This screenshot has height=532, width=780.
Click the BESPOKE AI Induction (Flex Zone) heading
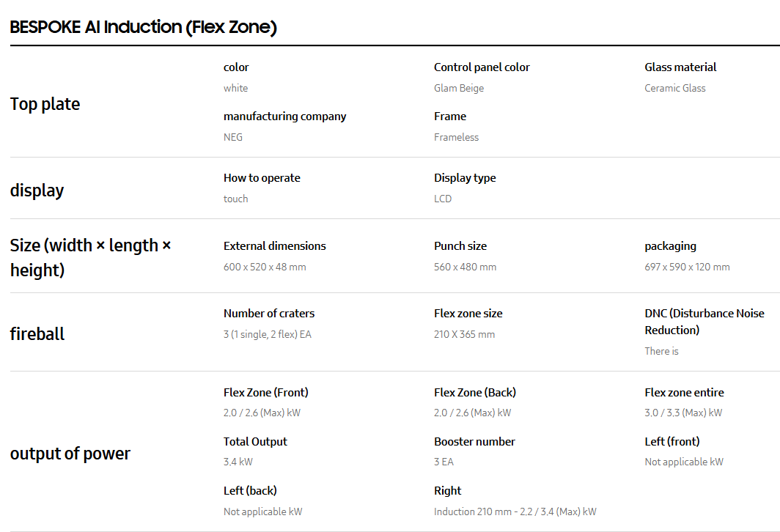[x=143, y=27]
